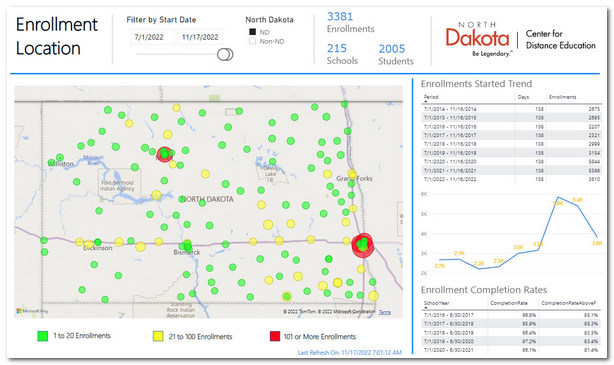
Task: Click the NORTH DAKOTA label on the map
Action: click(207, 199)
